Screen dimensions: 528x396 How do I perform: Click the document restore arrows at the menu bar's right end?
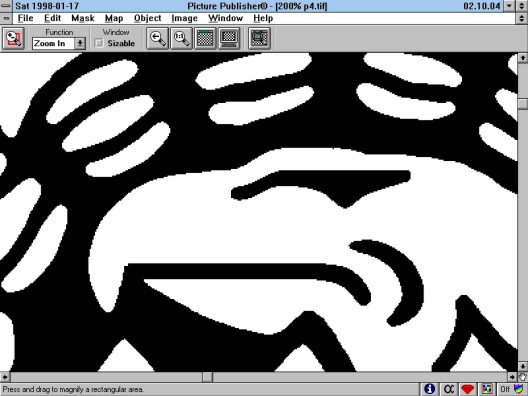coord(521,18)
